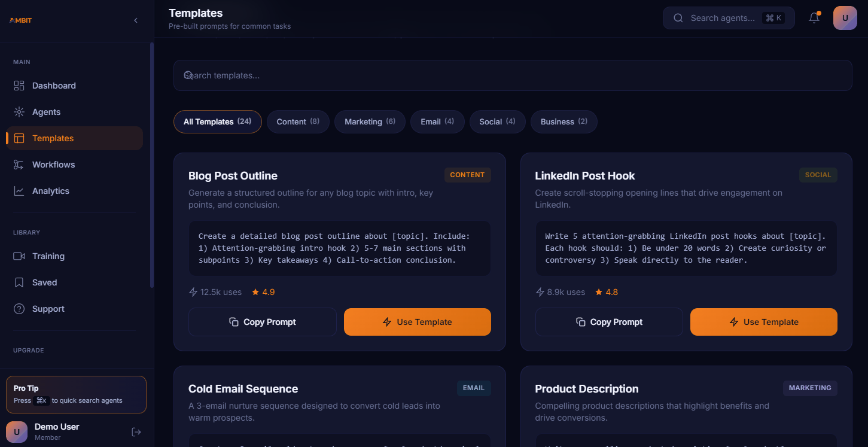Show the Social templates category
The height and width of the screenshot is (447, 868).
(497, 121)
